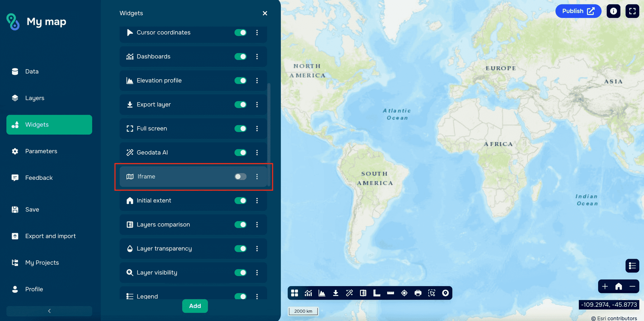The image size is (644, 321).
Task: Launch Geodata AI from the bottom toolbar
Action: pyautogui.click(x=349, y=293)
